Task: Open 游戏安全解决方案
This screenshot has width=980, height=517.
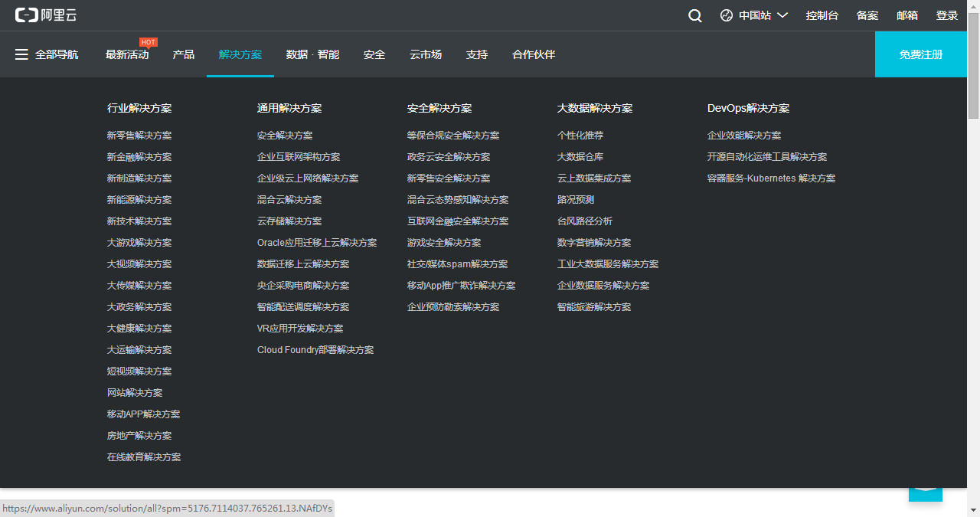Action: coord(444,243)
